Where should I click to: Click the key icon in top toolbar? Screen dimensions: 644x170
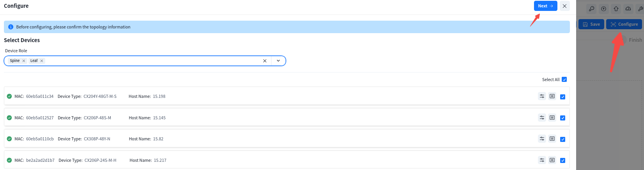point(591,9)
